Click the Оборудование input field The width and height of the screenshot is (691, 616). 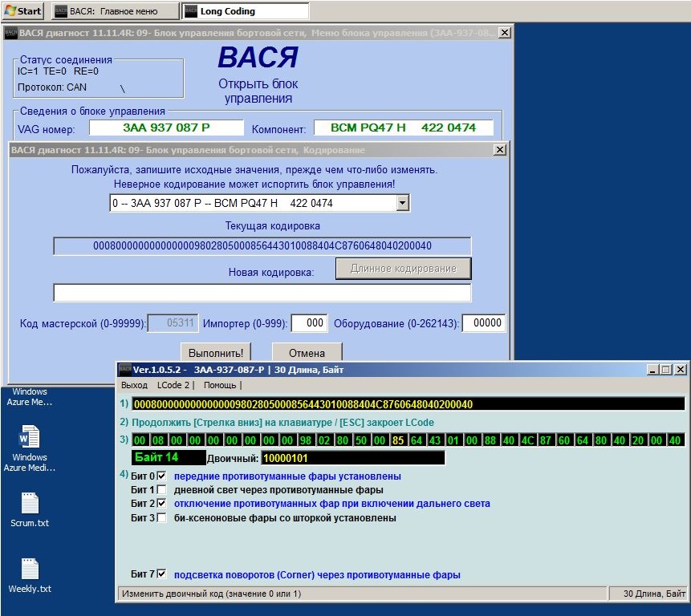(x=483, y=323)
